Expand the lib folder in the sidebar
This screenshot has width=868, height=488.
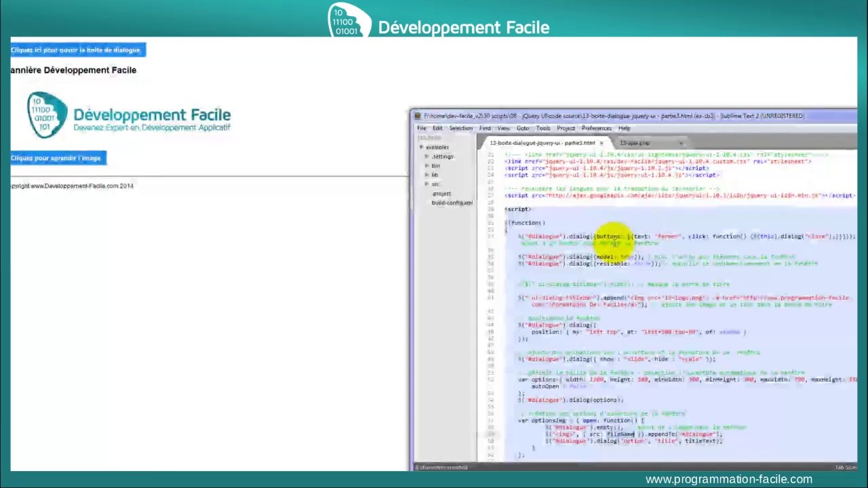click(427, 175)
